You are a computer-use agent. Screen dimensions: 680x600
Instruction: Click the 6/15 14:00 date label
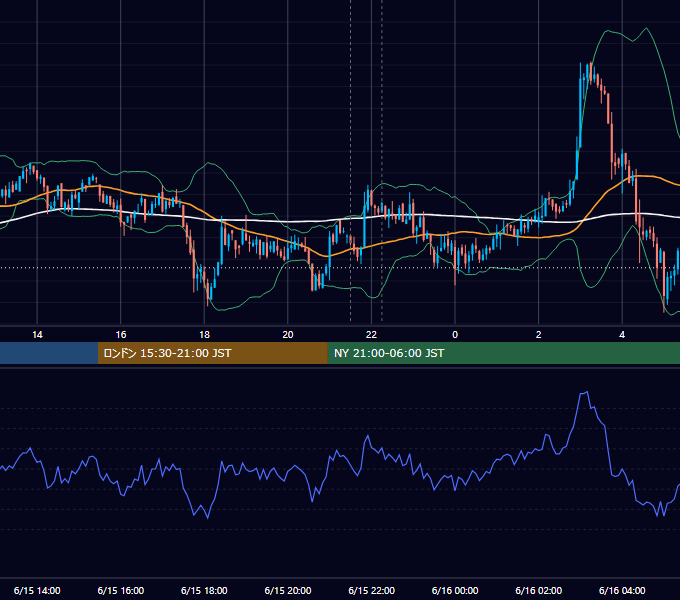pyautogui.click(x=37, y=590)
